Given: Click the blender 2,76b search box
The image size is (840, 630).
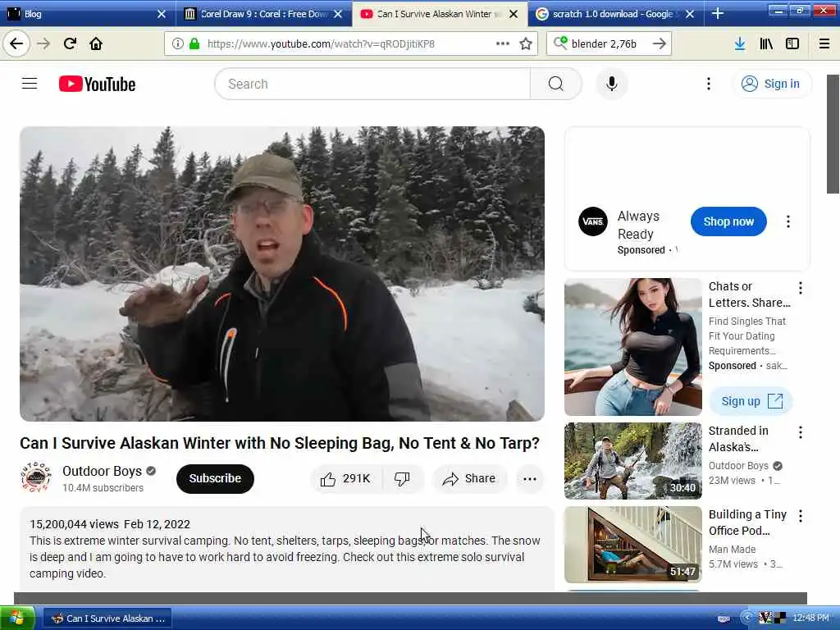Looking at the screenshot, I should (x=609, y=44).
